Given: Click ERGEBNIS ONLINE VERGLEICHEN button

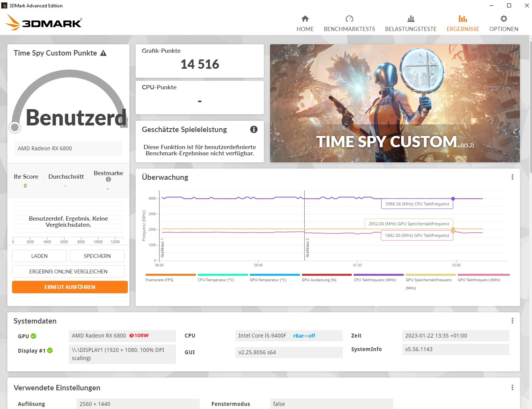Looking at the screenshot, I should click(x=68, y=272).
